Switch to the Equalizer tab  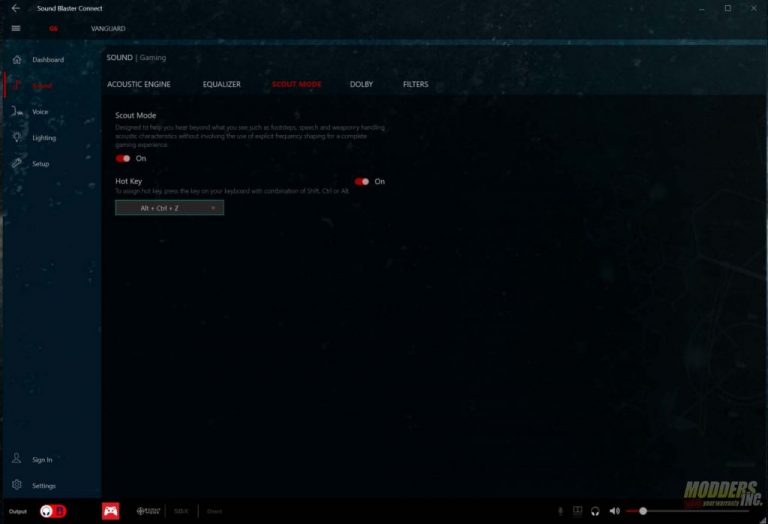(221, 85)
